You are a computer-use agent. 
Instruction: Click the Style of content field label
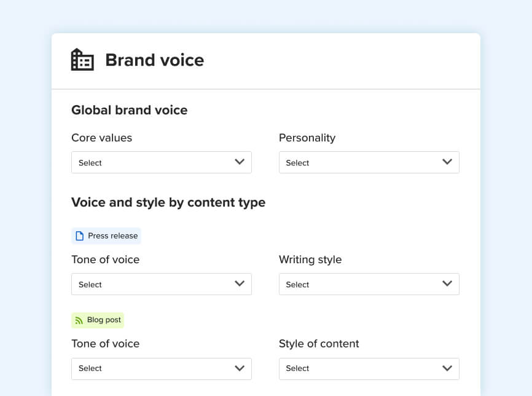tap(318, 343)
